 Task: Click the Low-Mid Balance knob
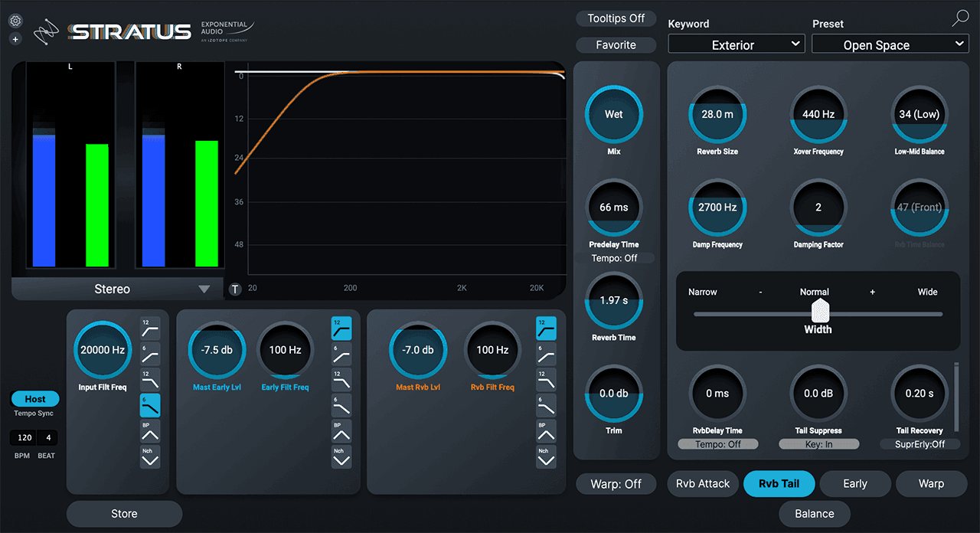tap(920, 114)
